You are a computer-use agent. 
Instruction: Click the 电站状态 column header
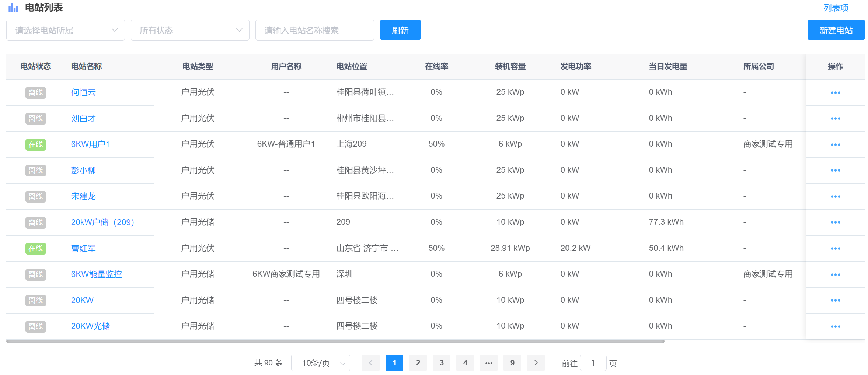click(x=36, y=66)
